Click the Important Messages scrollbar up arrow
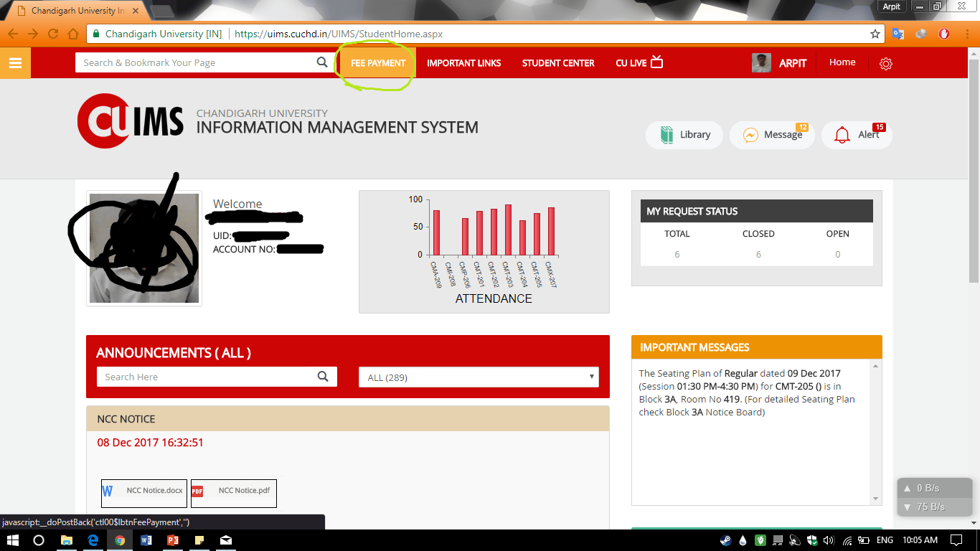The height and width of the screenshot is (551, 980). click(876, 366)
